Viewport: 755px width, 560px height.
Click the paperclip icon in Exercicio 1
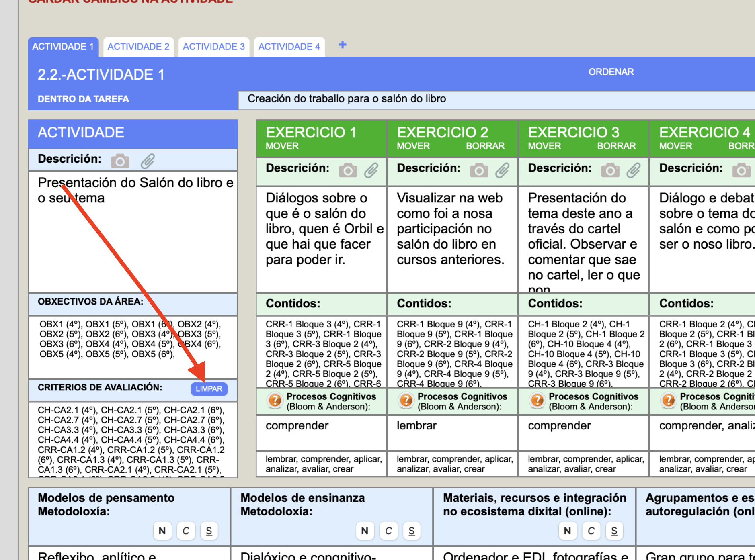click(371, 170)
